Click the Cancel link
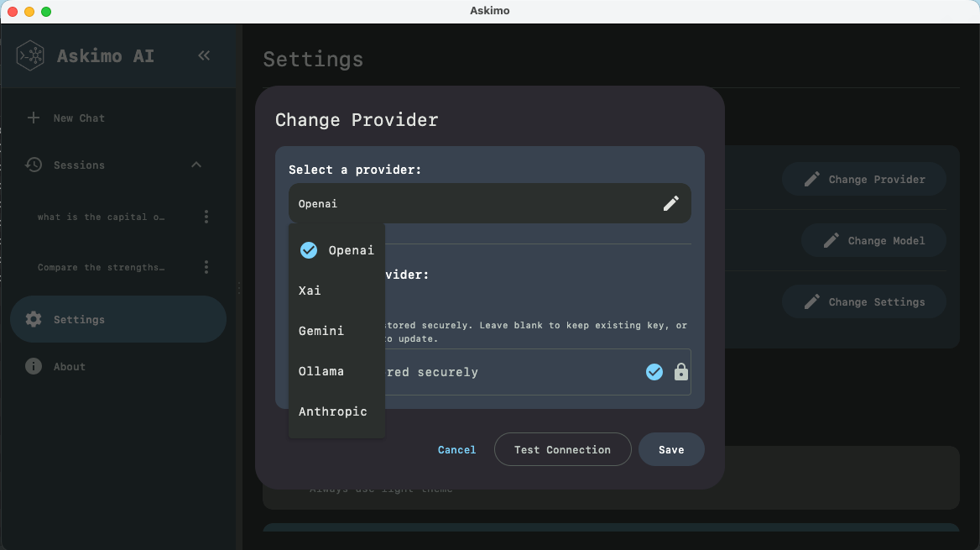The height and width of the screenshot is (550, 980). tap(456, 449)
